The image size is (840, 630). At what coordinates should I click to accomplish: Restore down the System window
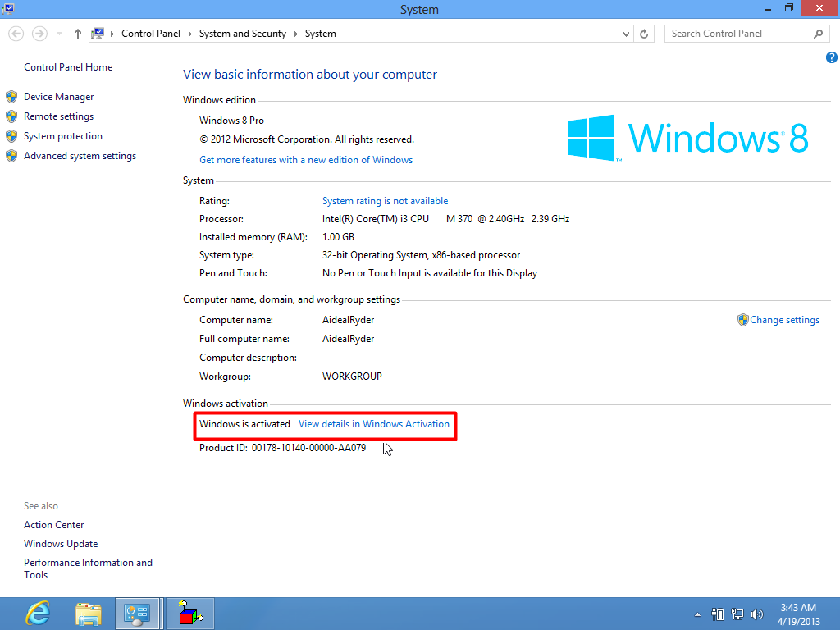click(788, 8)
